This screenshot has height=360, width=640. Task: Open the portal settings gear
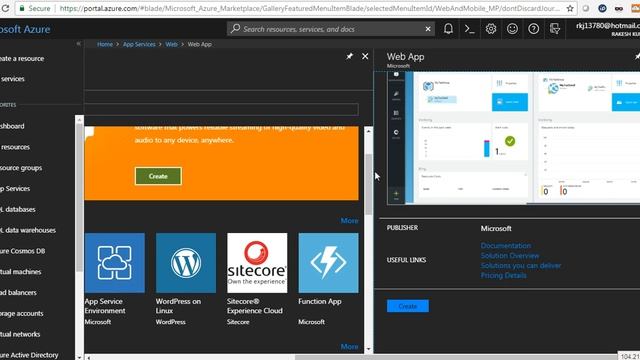click(491, 29)
